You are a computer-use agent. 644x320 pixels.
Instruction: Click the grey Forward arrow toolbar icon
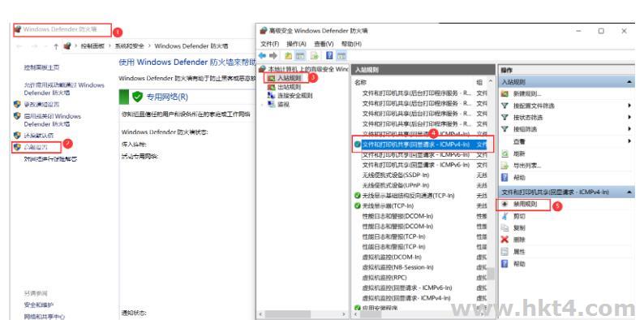pos(273,55)
